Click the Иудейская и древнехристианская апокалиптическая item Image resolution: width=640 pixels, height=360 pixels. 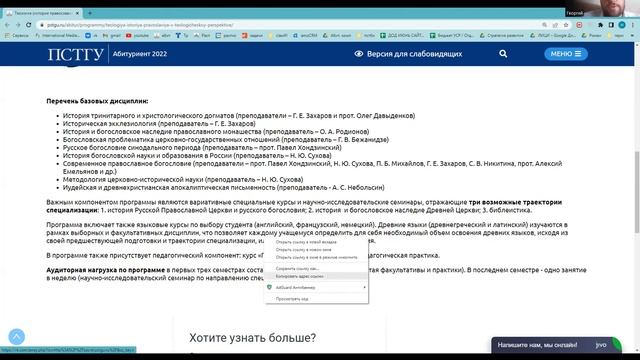224,188
